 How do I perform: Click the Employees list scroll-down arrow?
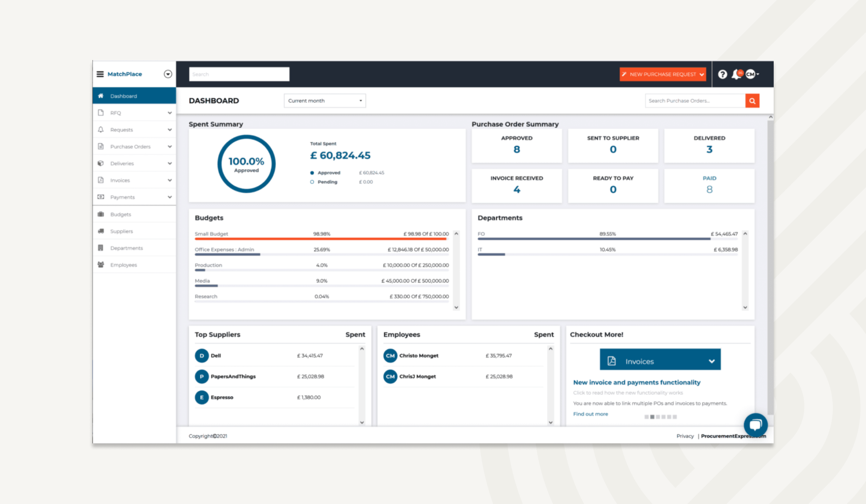tap(551, 422)
